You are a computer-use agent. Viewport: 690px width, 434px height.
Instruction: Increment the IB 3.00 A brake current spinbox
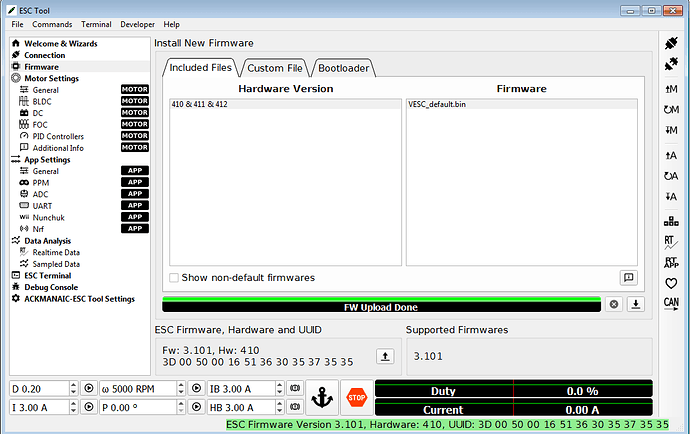[279, 384]
